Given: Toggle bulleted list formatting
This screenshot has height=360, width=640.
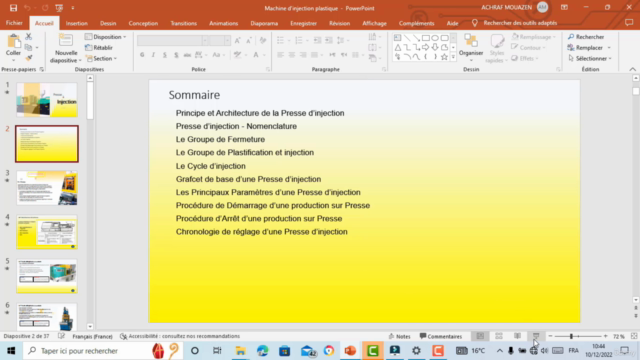Looking at the screenshot, I should point(280,40).
